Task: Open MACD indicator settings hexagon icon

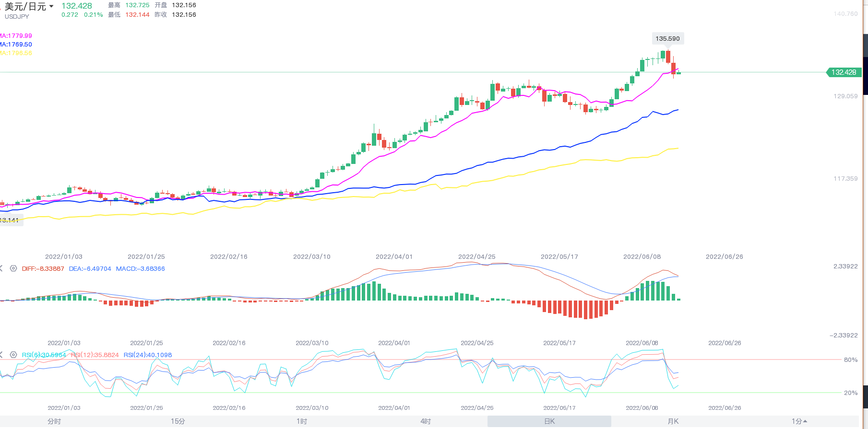Action: (13, 269)
